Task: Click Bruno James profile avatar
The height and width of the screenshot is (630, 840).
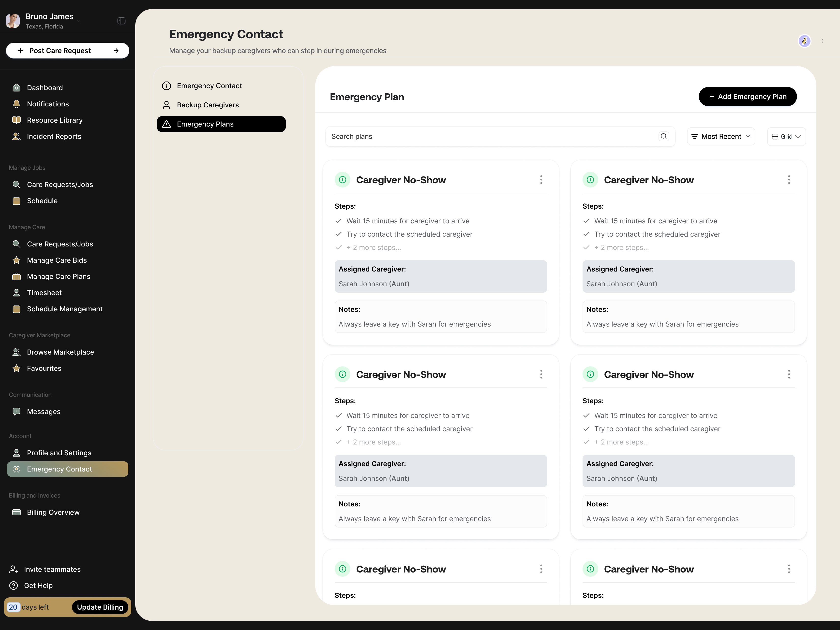Action: 13,21
